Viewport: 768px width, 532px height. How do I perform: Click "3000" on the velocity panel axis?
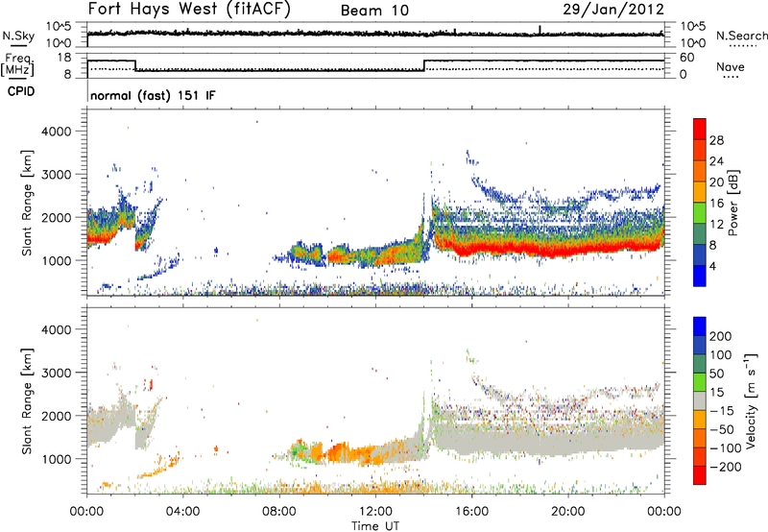[57, 373]
